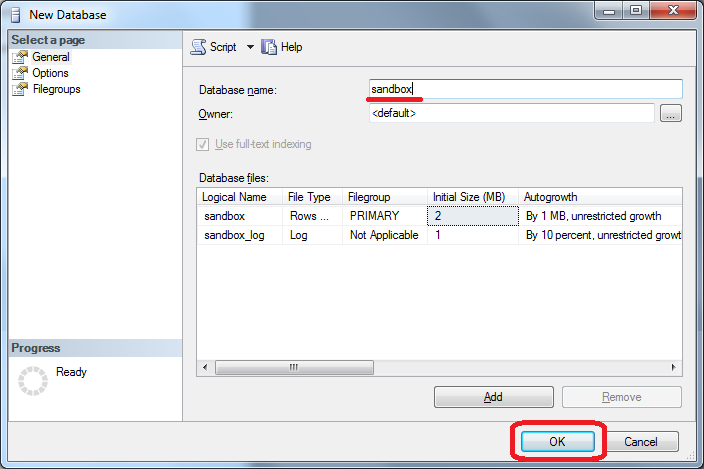Focus the Database name input field
This screenshot has width=704, height=469.
525,89
